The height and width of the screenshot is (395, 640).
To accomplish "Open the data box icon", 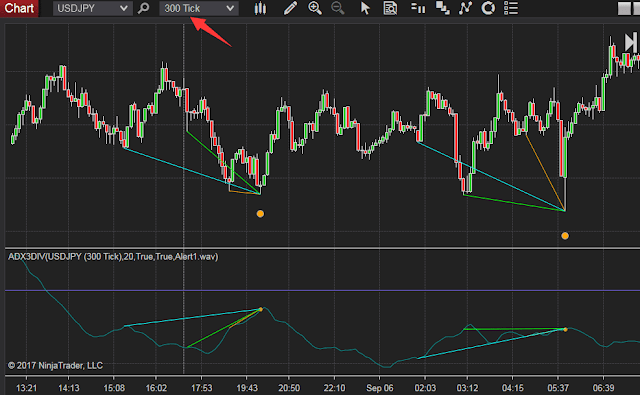I will click(390, 8).
